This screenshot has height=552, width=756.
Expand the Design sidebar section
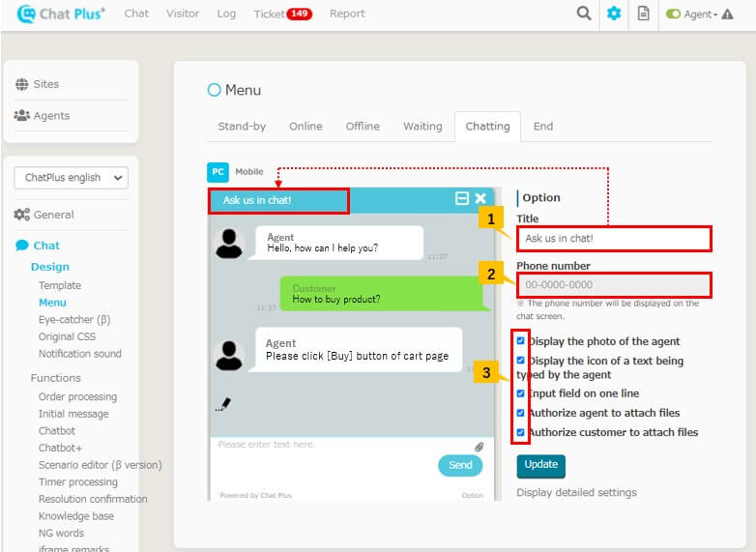tap(50, 267)
